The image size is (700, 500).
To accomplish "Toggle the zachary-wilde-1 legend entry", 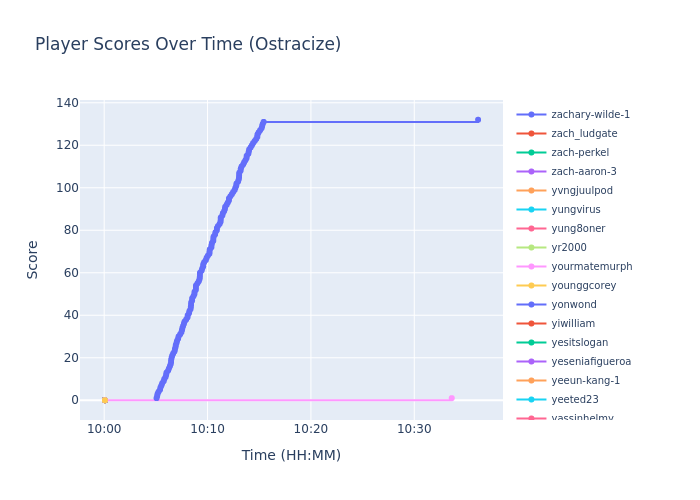I will tap(590, 115).
